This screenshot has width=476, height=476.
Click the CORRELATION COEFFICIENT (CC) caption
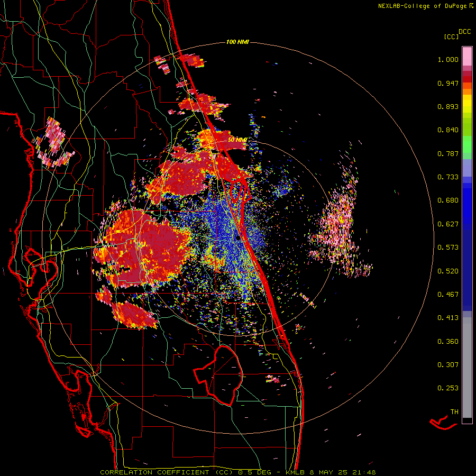click(167, 472)
